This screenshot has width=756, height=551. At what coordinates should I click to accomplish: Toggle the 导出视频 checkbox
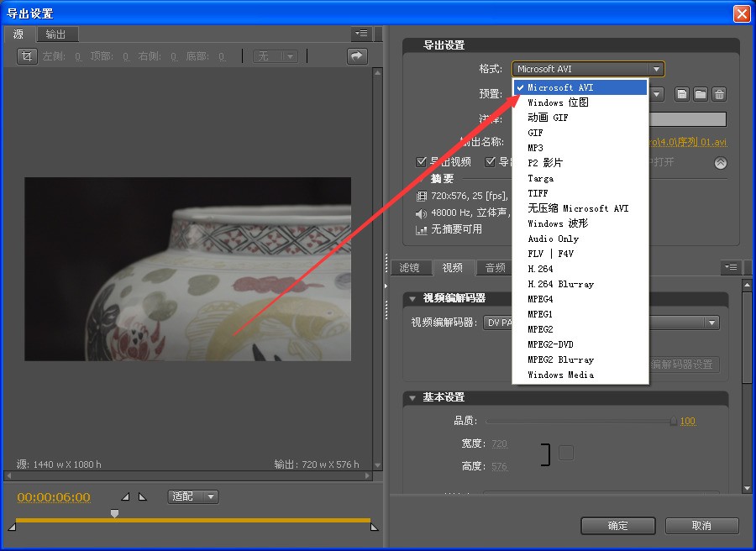click(x=422, y=161)
